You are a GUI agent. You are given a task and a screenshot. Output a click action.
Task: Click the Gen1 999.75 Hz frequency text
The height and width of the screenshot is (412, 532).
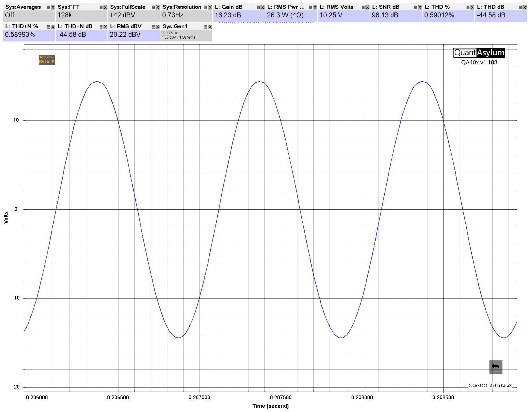pyautogui.click(x=170, y=33)
